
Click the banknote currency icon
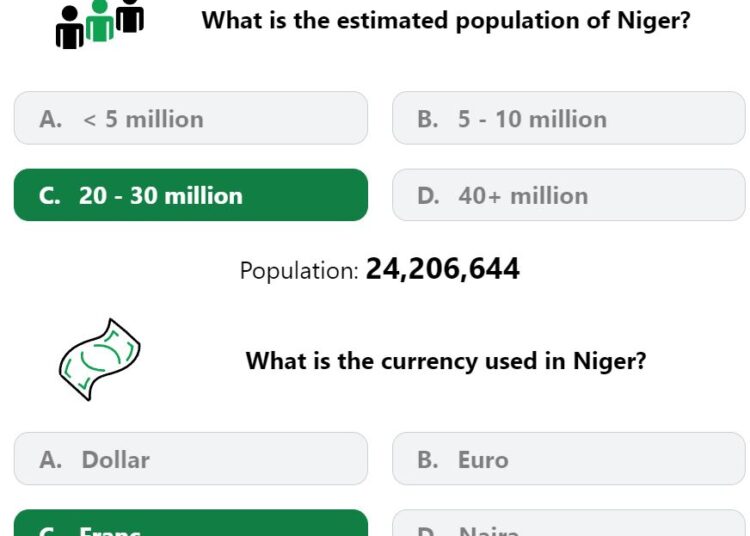[99, 360]
